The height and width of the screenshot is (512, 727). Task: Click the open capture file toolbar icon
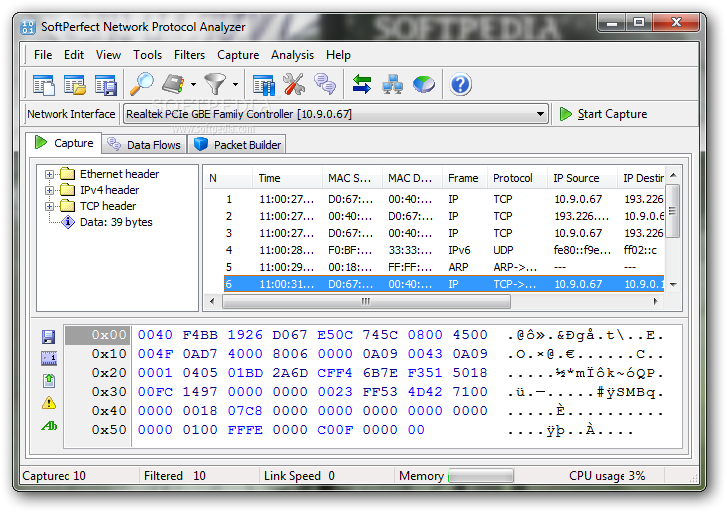[75, 85]
